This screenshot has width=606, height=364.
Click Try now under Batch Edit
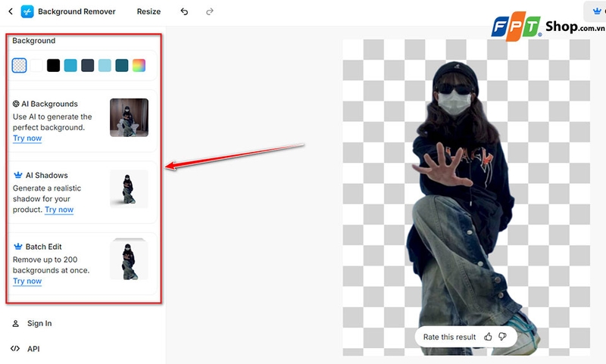tap(27, 281)
